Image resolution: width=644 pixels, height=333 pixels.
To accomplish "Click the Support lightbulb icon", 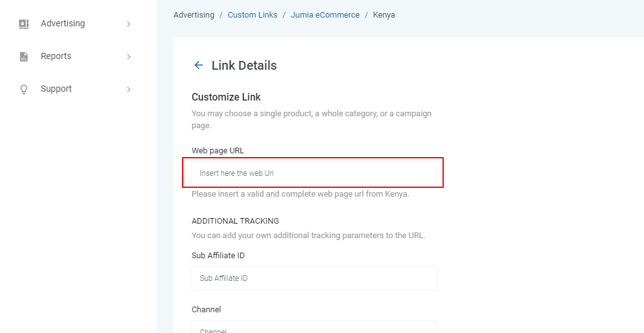I will click(x=24, y=89).
